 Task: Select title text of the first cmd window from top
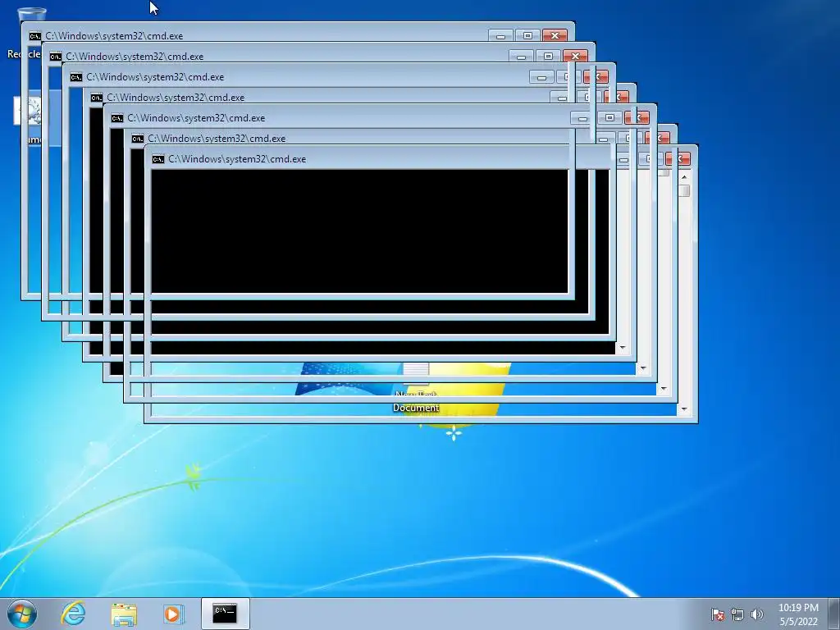tap(114, 36)
